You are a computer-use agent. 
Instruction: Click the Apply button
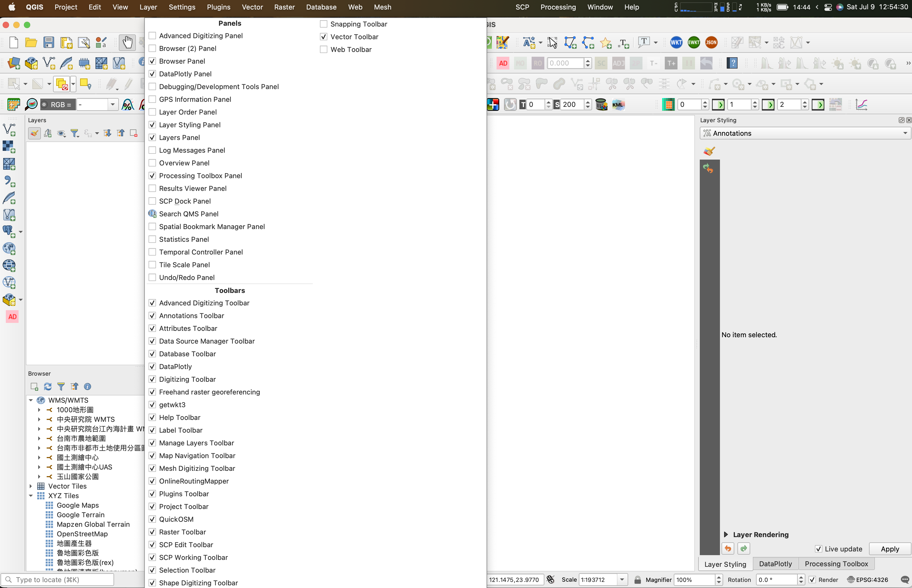tap(889, 549)
